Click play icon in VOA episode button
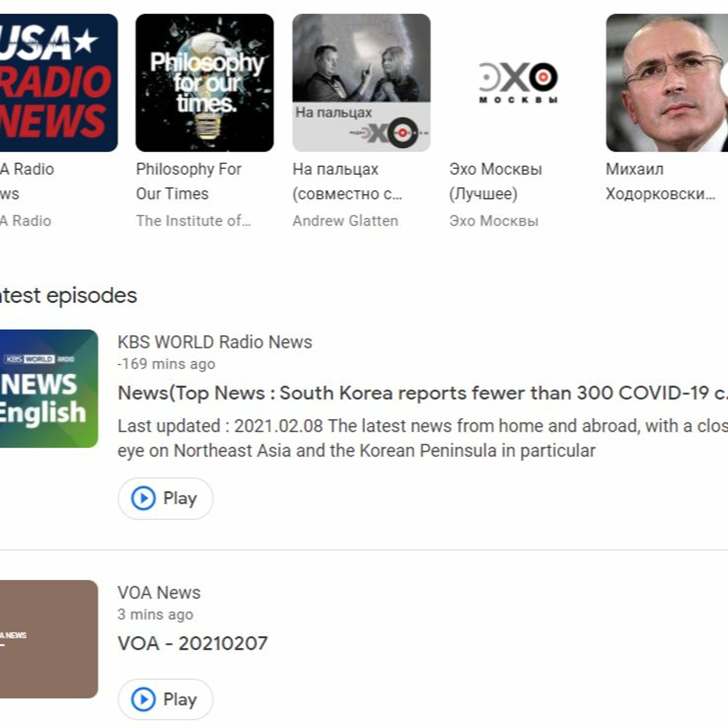Image resolution: width=728 pixels, height=728 pixels. pos(143,699)
